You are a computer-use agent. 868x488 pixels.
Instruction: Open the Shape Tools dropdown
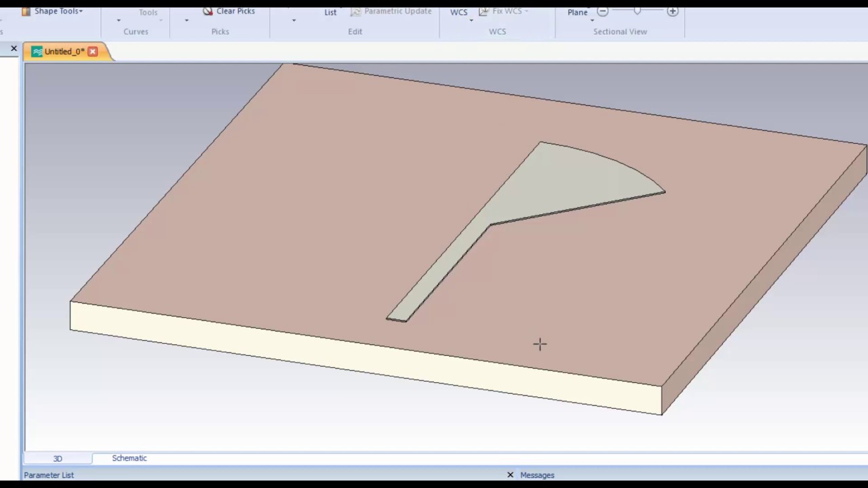pos(52,12)
